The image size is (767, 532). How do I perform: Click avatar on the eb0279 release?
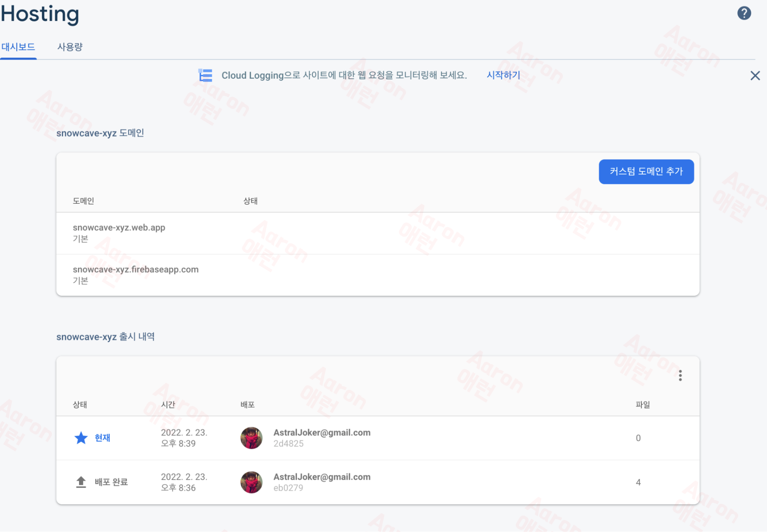click(x=251, y=482)
